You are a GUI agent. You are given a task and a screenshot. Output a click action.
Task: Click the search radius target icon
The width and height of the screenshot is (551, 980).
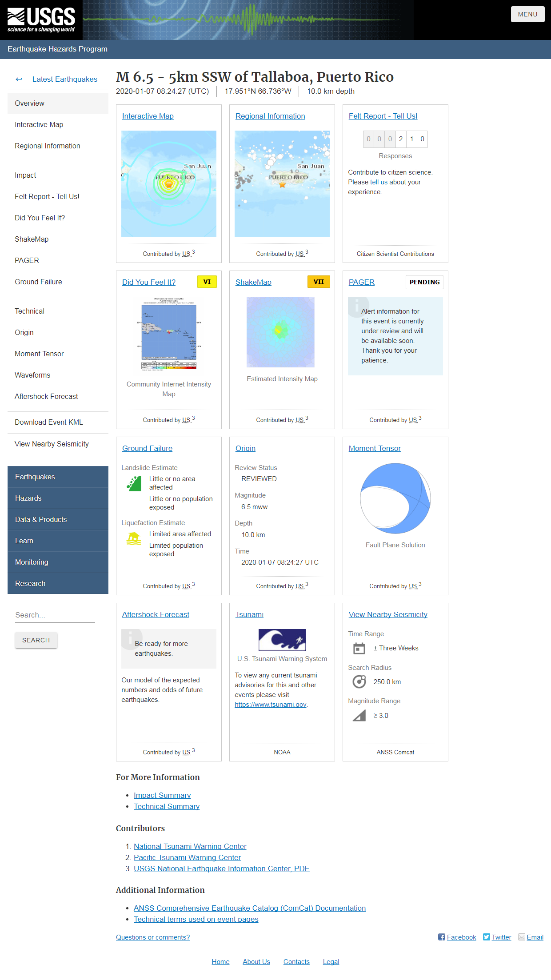[x=359, y=681]
